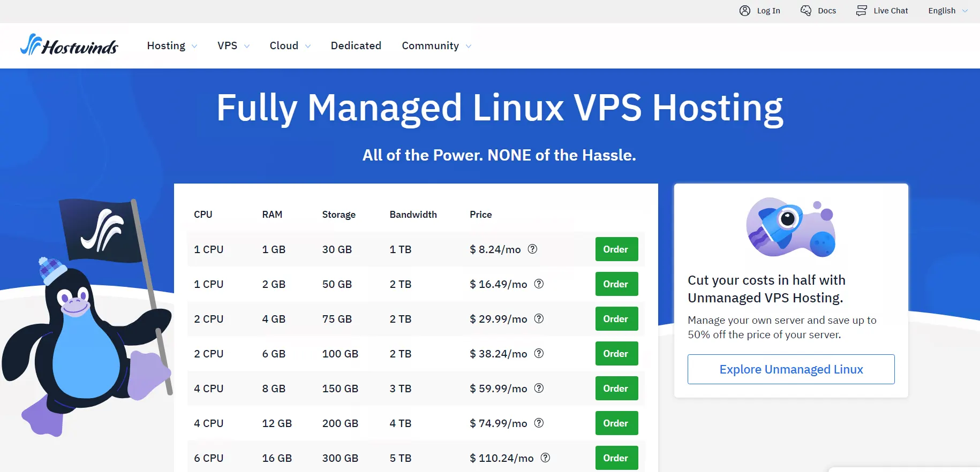Click the Fully Managed Linux VPS Hosting heading

click(x=500, y=109)
